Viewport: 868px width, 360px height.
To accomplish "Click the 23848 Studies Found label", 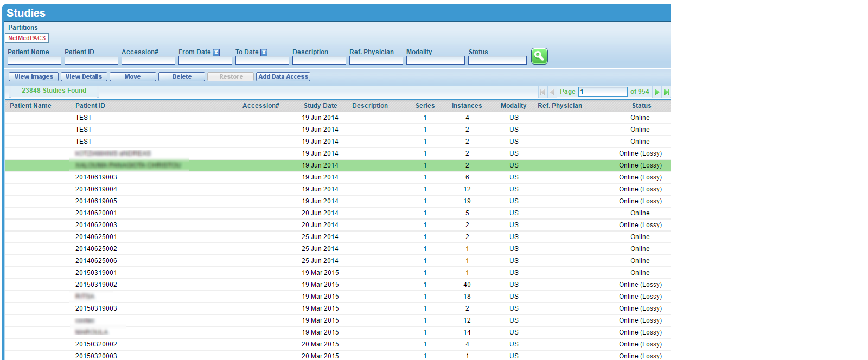I will pos(54,91).
